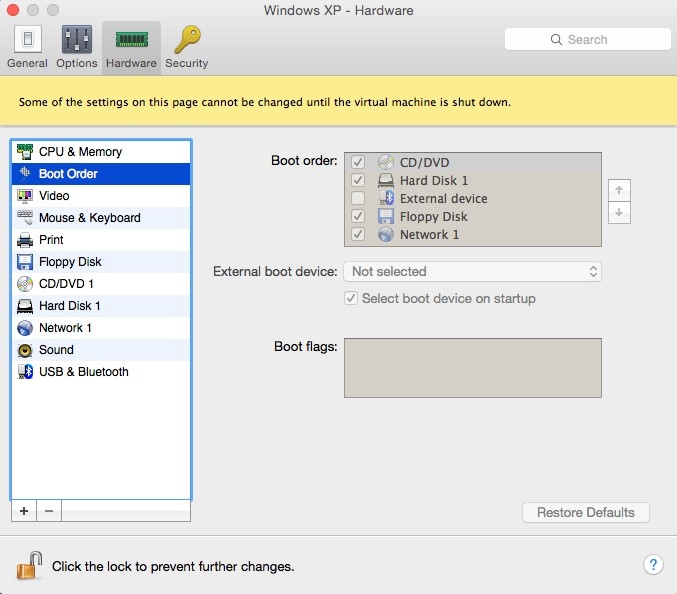Move boot item down with arrow
This screenshot has width=677, height=594.
click(619, 212)
